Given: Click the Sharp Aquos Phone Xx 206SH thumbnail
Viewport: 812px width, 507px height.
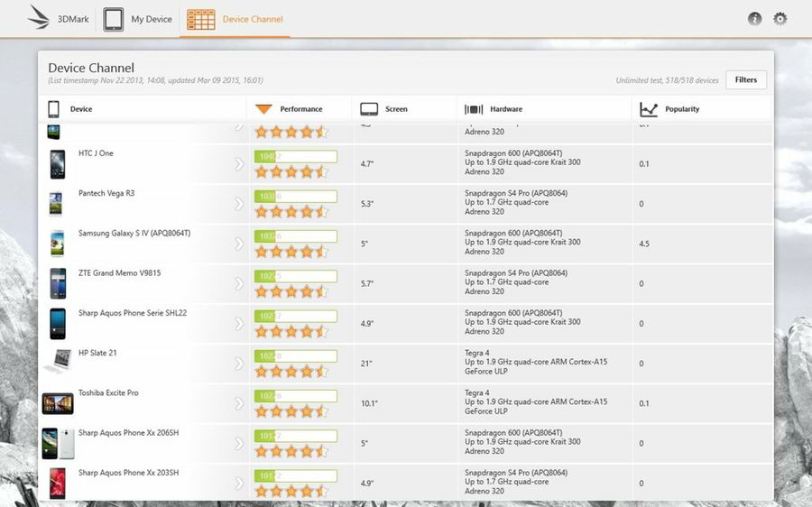Looking at the screenshot, I should point(58,443).
